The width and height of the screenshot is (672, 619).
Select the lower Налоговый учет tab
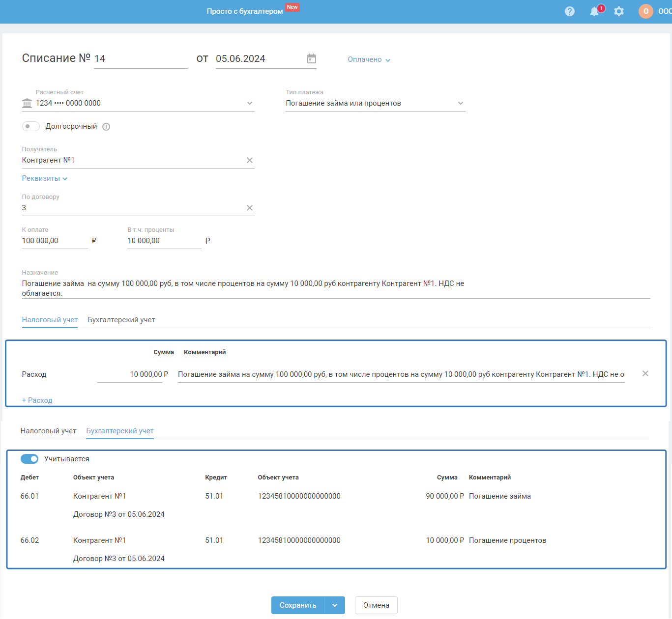tap(48, 431)
